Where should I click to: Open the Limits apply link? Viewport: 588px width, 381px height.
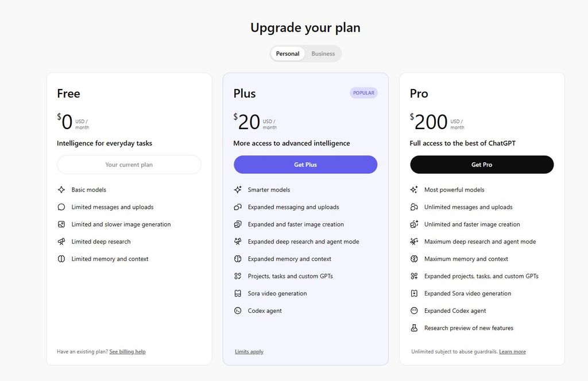(249, 352)
